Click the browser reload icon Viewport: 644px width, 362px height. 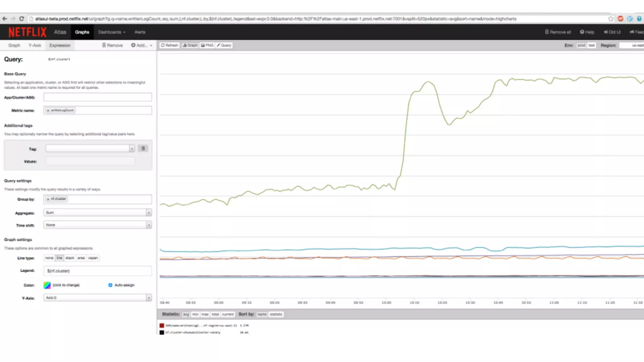pos(21,19)
